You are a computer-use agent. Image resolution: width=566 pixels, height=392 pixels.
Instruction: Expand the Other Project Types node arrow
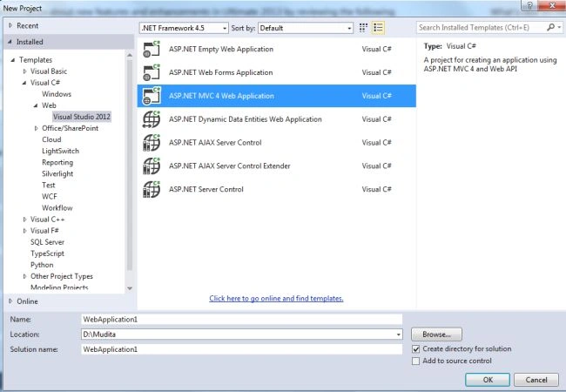(x=24, y=276)
